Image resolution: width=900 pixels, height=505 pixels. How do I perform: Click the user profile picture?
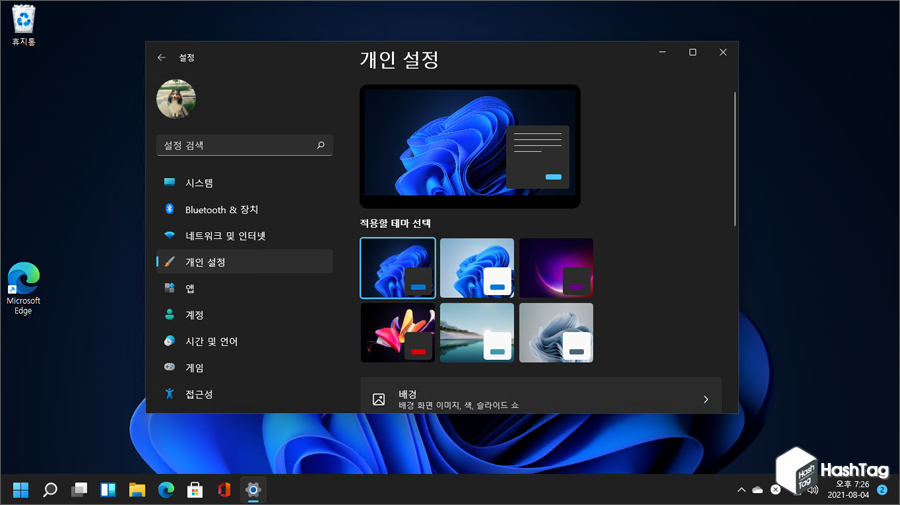click(176, 99)
